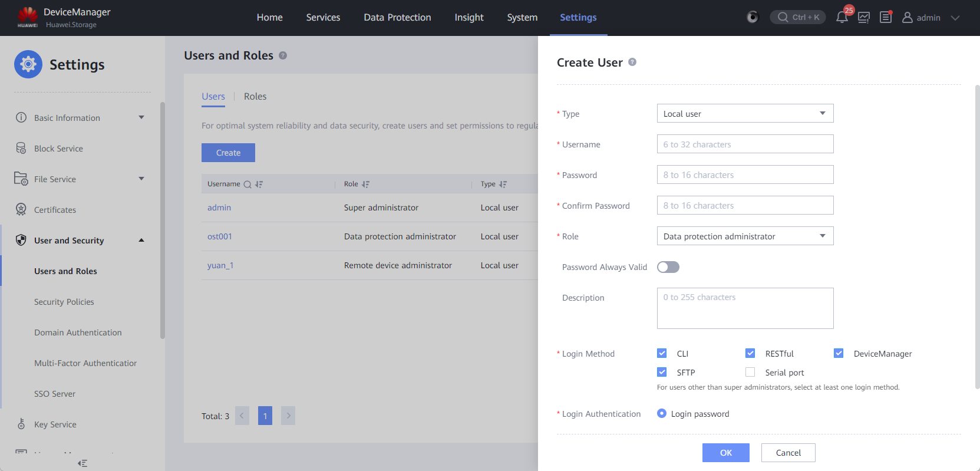Open the performance monitor chart icon
Screen dimensions: 980x471
(x=863, y=18)
